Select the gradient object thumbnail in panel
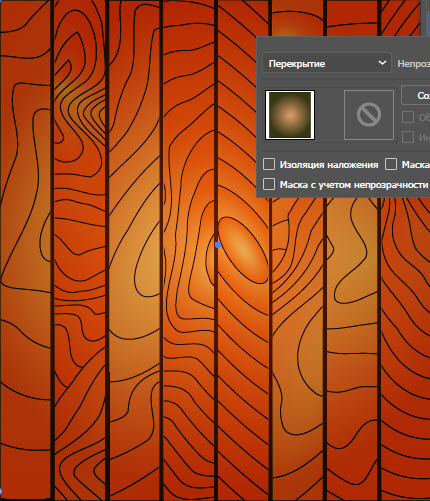Viewport: 430px width, 501px height. (290, 115)
